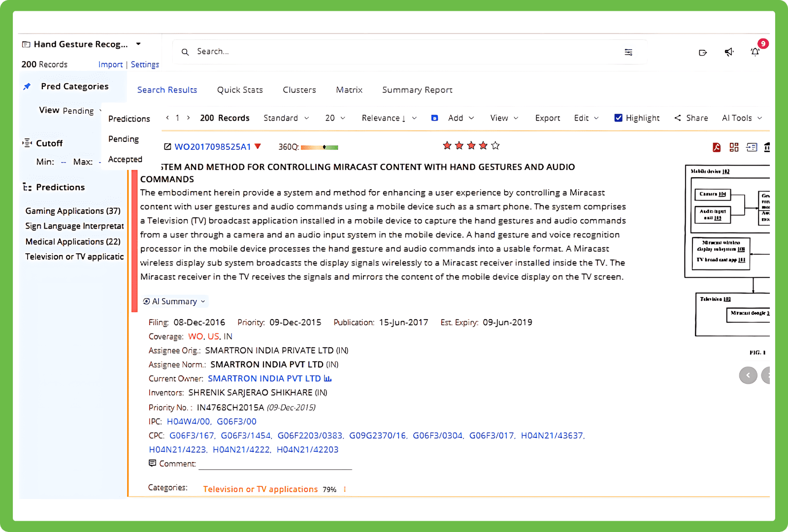
Task: Open the 20 per page dropdown
Action: click(x=335, y=118)
